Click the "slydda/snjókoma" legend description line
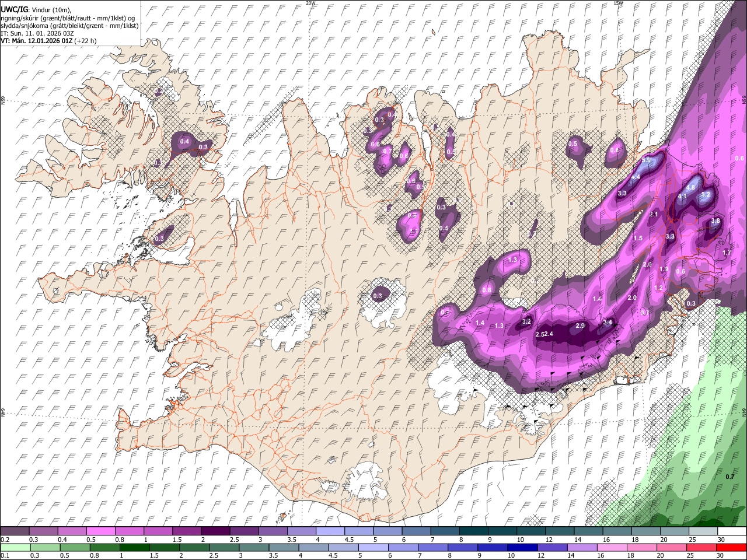 tap(69, 26)
